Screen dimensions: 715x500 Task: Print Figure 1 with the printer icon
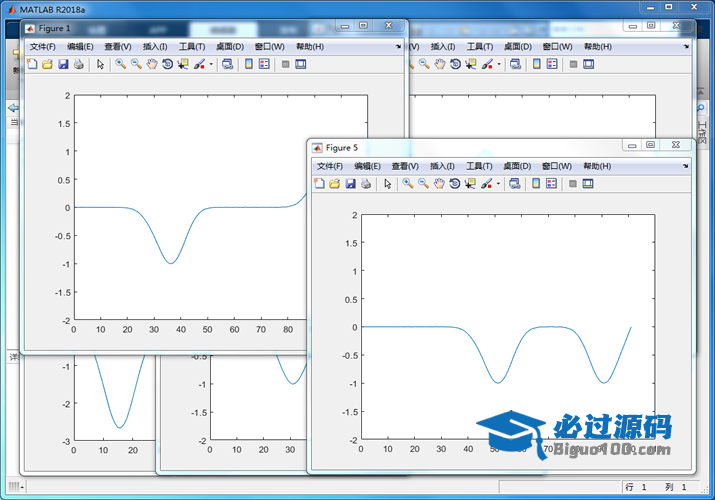78,64
